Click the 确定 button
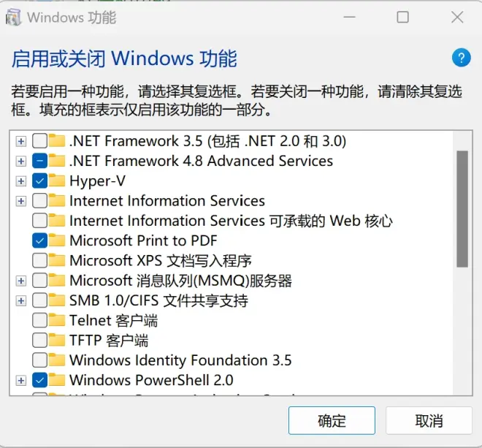482x448 pixels. pyautogui.click(x=332, y=420)
